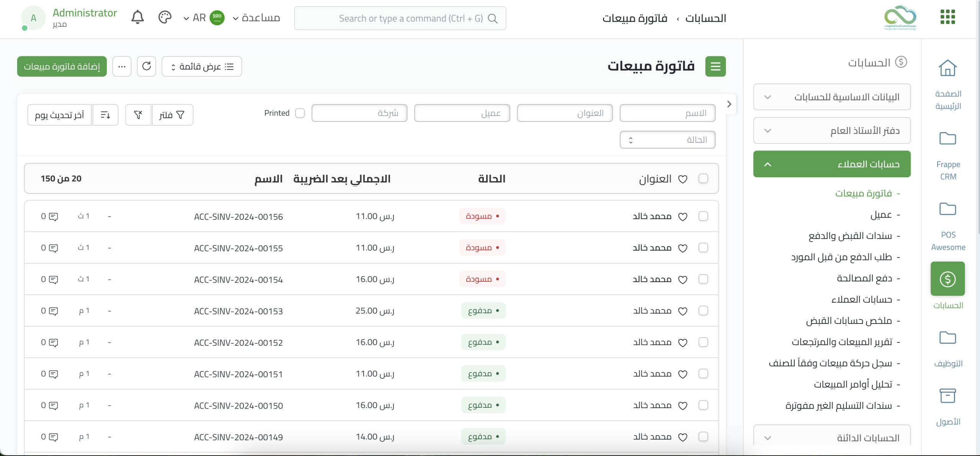Image resolution: width=980 pixels, height=456 pixels.
Task: Click the search command input field
Action: click(x=400, y=18)
